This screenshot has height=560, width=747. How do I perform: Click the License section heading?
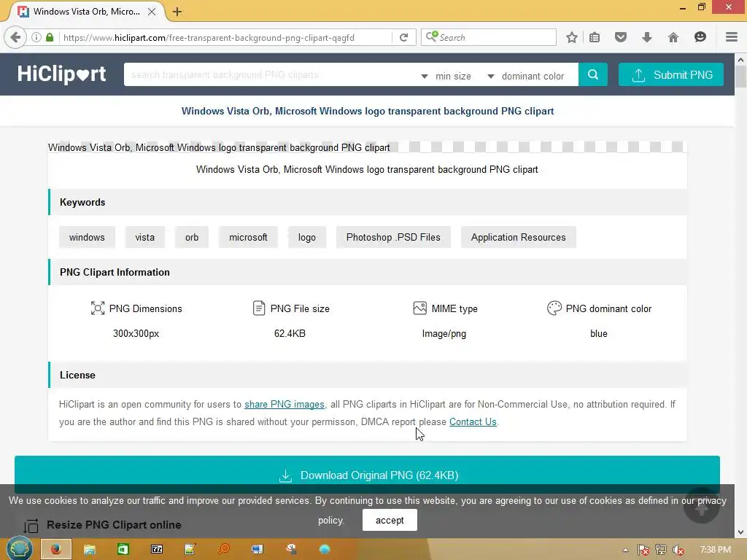pos(77,375)
